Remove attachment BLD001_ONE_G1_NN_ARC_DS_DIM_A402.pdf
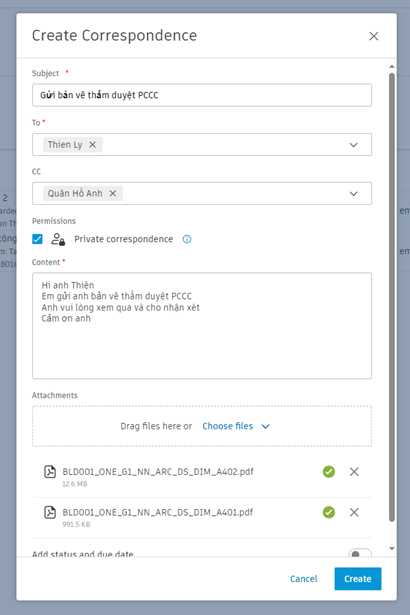This screenshot has width=410, height=615. point(354,472)
